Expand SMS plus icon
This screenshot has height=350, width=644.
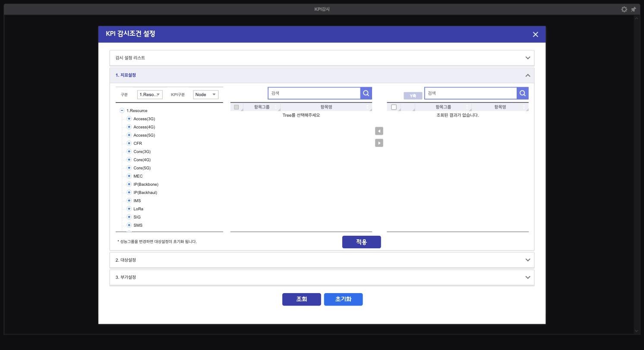pyautogui.click(x=129, y=225)
